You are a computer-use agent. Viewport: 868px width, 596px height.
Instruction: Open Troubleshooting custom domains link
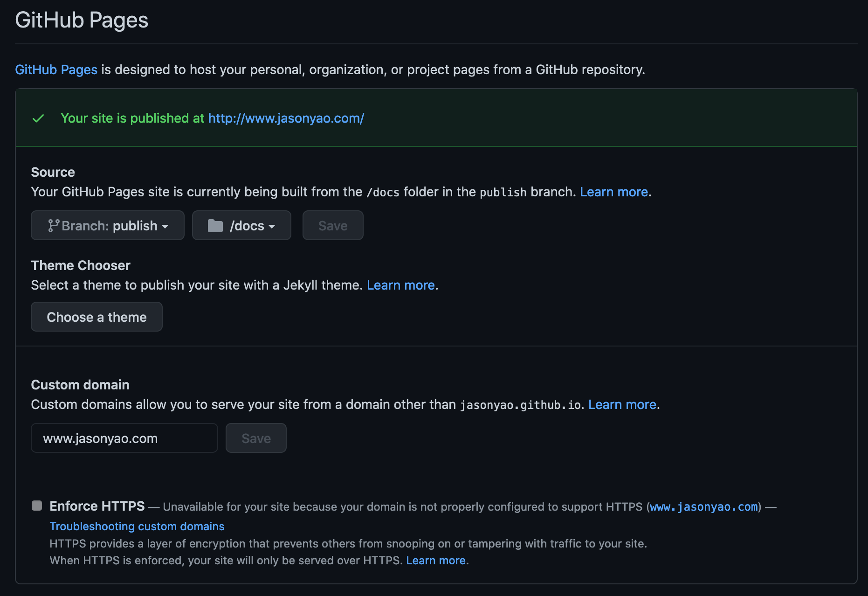137,526
